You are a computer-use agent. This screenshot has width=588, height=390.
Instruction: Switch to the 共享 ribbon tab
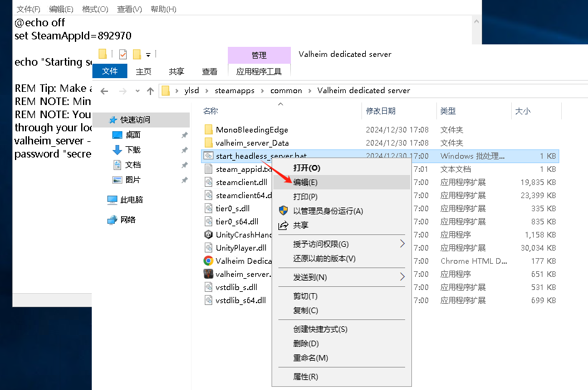(x=176, y=71)
